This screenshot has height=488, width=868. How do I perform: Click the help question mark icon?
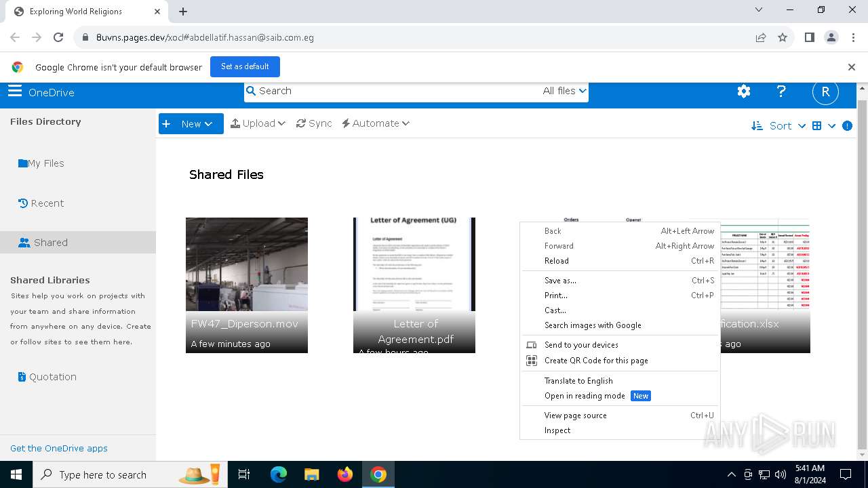(x=781, y=91)
